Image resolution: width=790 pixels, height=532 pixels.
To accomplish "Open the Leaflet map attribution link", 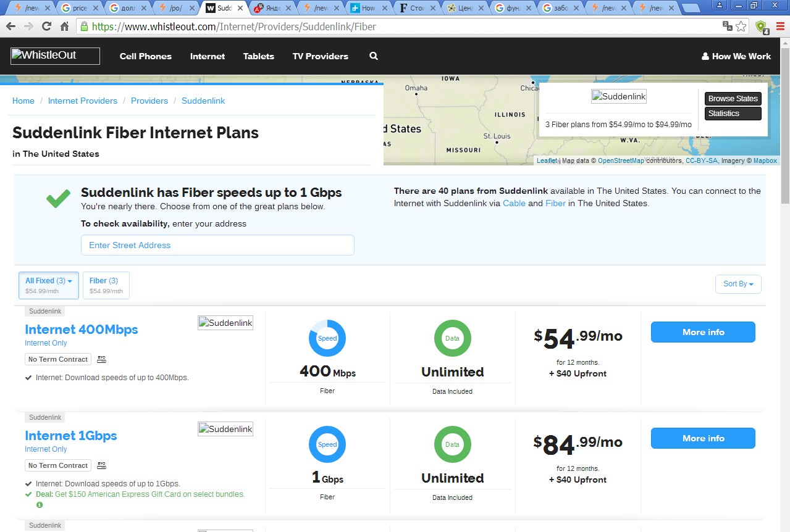I will 547,160.
